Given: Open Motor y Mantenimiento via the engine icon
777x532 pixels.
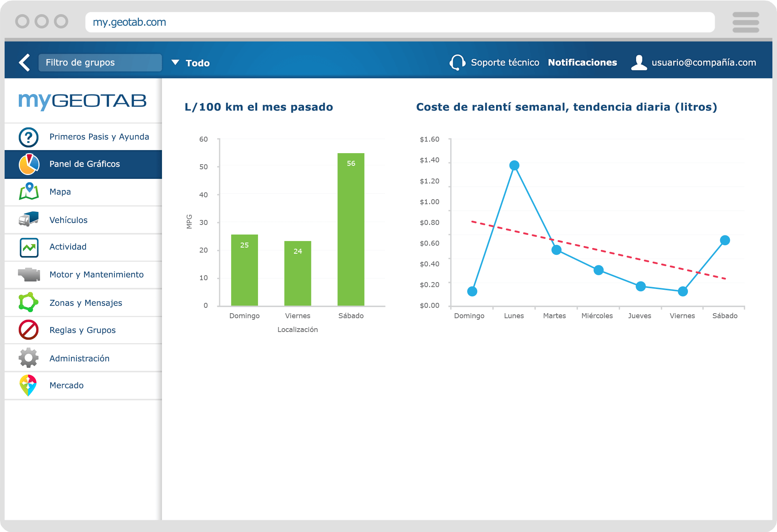Looking at the screenshot, I should [29, 275].
